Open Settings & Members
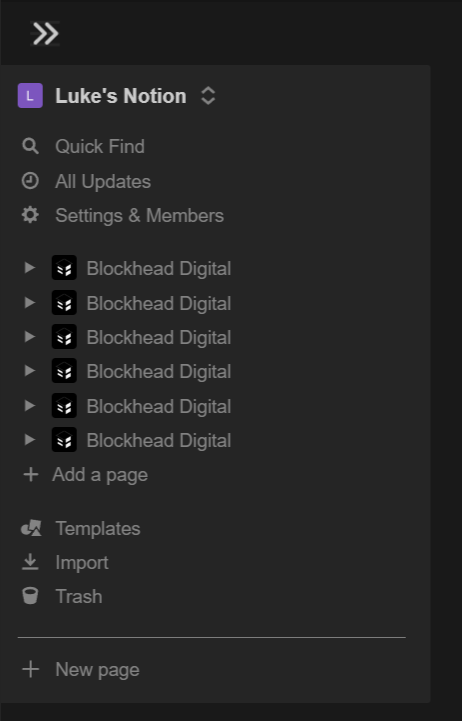Viewport: 462px width, 721px height. (140, 216)
